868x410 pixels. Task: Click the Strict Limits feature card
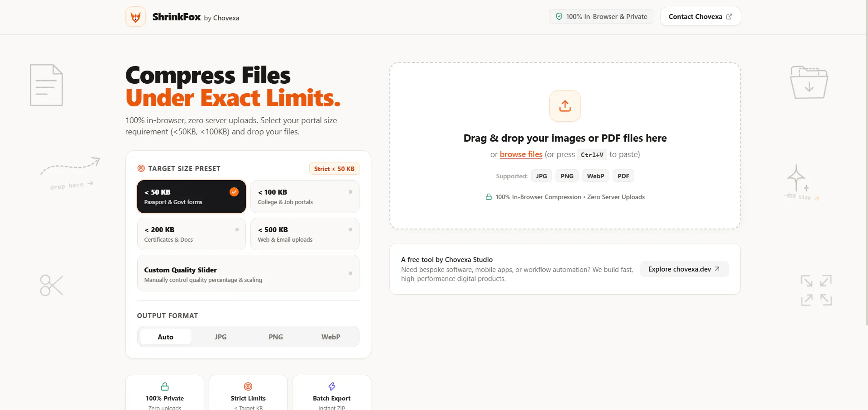click(248, 393)
